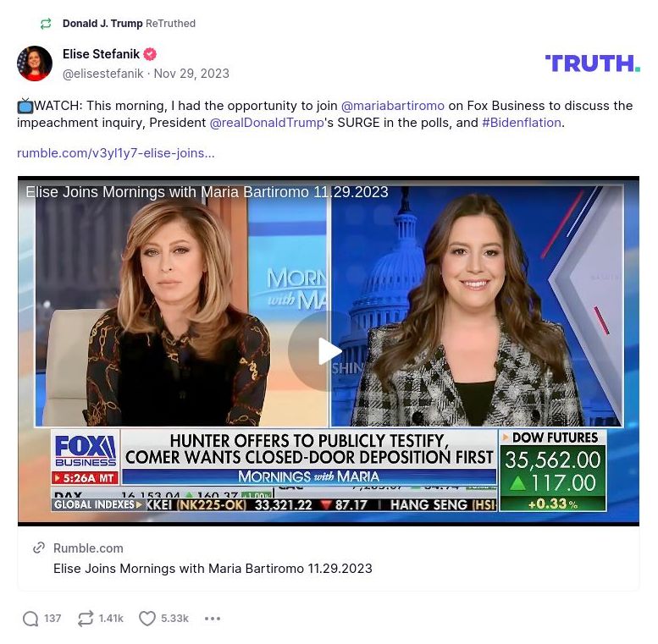The width and height of the screenshot is (658, 644).
Task: Open the card title Elise Joins Mornings
Action: pyautogui.click(x=213, y=569)
